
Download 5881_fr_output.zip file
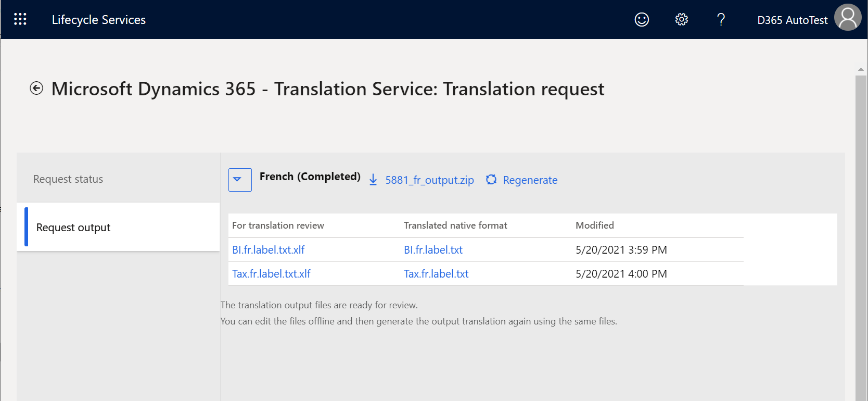429,180
